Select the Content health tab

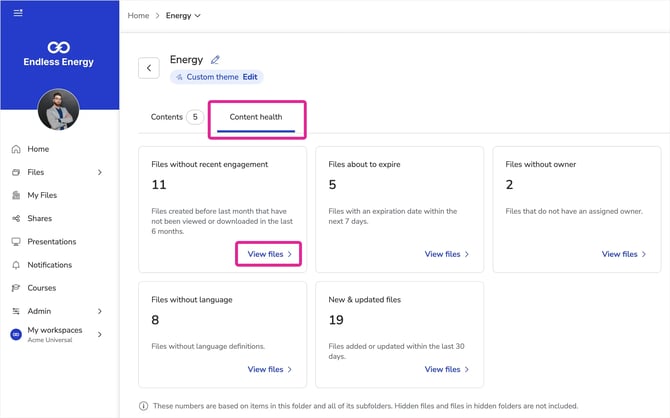tap(256, 117)
